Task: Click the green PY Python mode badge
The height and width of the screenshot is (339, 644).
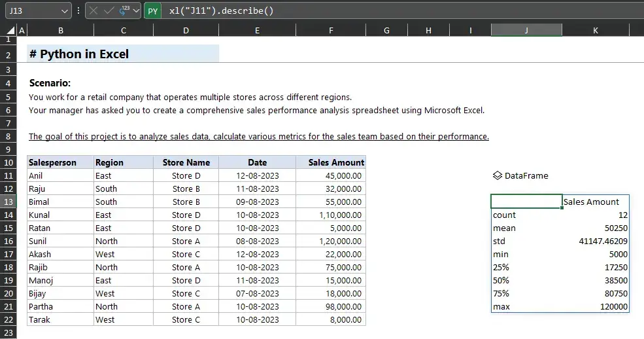Action: click(152, 11)
